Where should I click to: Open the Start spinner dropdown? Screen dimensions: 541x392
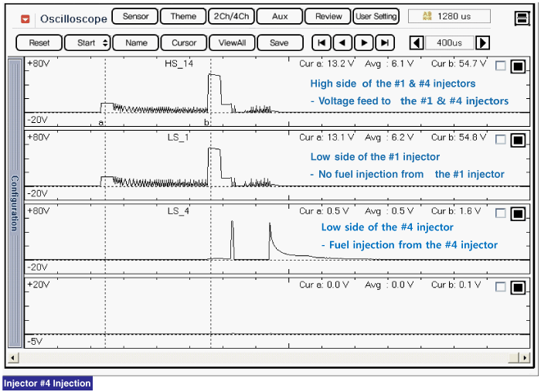[105, 43]
